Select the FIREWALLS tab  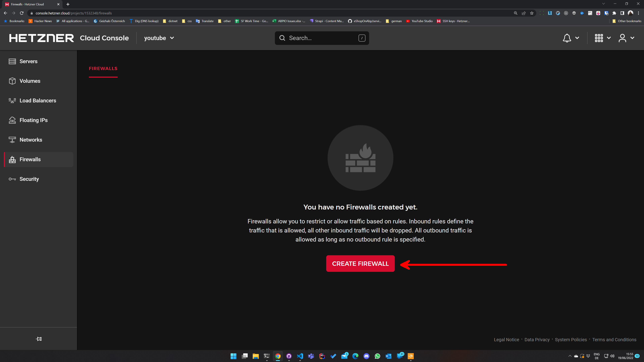tap(103, 68)
